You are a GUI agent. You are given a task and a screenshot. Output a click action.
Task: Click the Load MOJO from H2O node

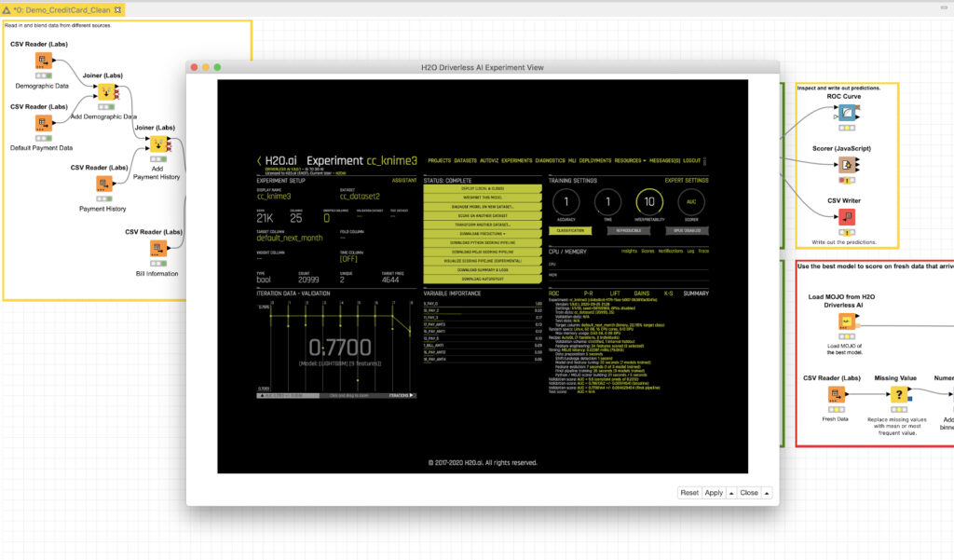point(848,322)
